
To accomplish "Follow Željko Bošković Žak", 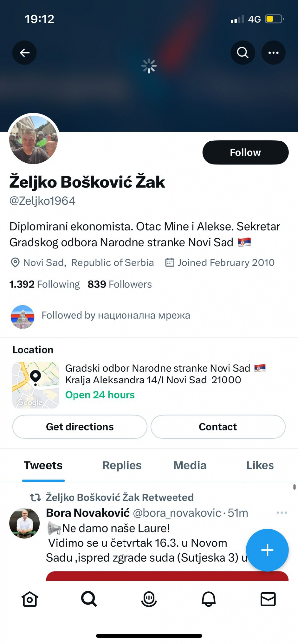I will coord(245,152).
